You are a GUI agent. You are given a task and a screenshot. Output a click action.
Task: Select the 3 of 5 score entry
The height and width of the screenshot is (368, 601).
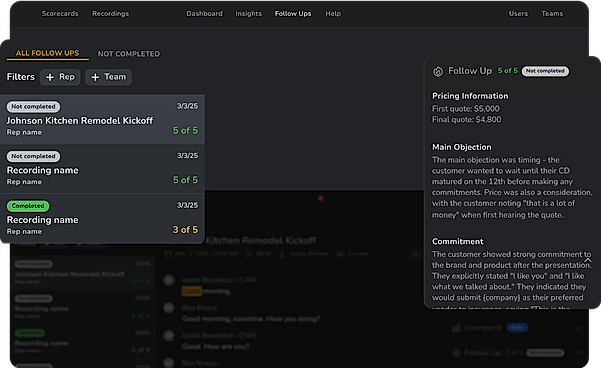tap(185, 230)
